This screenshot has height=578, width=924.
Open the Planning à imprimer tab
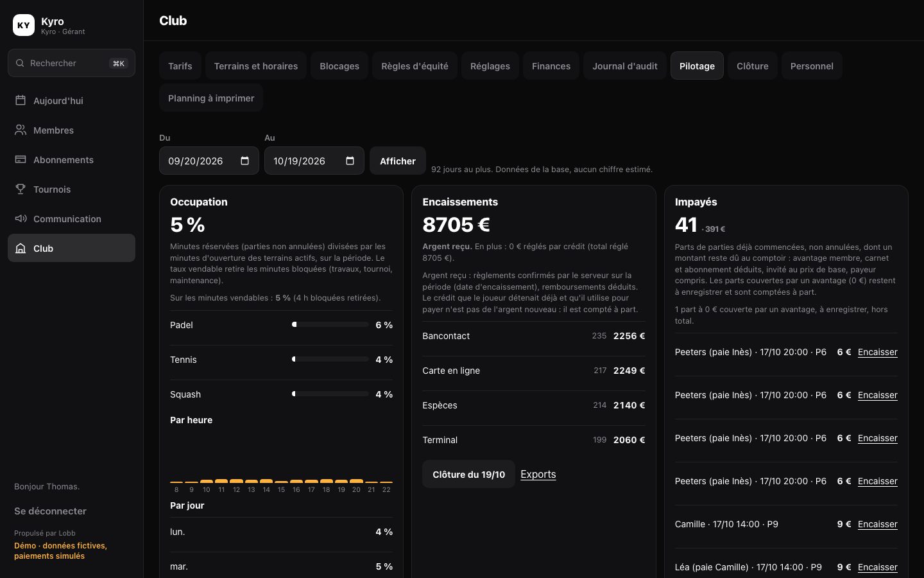(x=211, y=98)
